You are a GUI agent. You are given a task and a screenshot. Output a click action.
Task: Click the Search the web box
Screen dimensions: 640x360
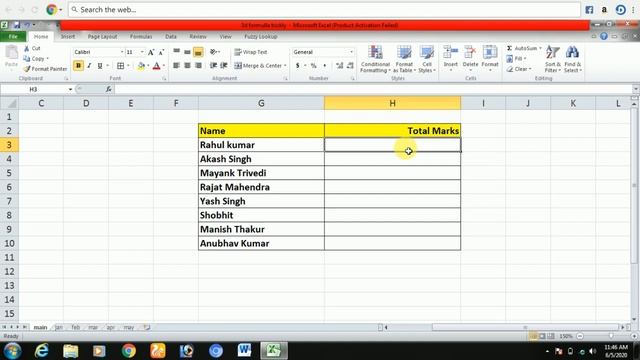324,10
